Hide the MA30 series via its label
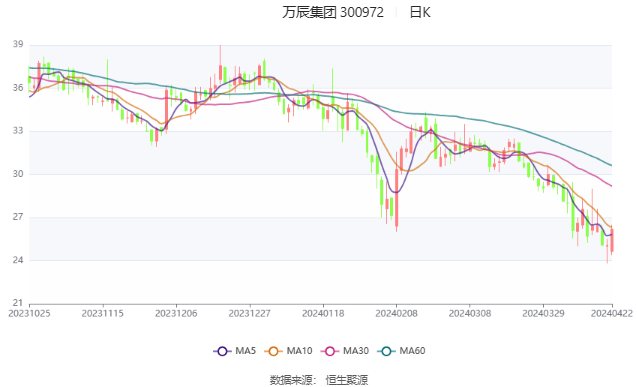Viewport: 637px width, 387px height. 356,351
